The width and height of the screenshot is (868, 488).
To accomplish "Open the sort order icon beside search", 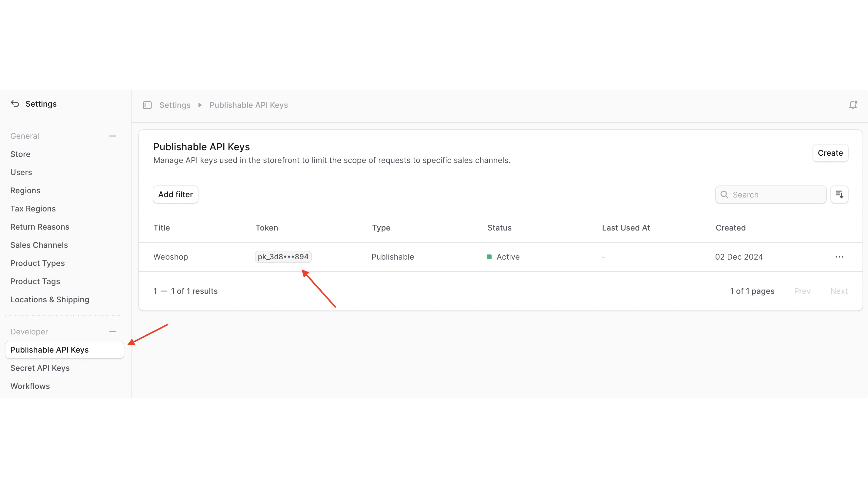I will coord(840,194).
